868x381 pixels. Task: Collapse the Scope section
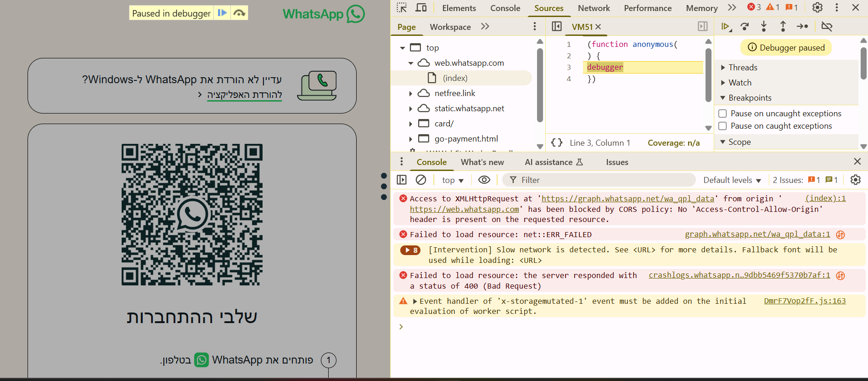723,142
